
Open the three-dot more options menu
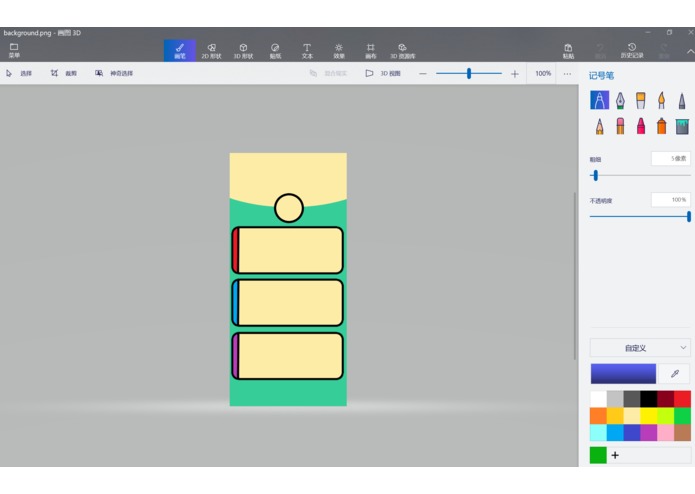click(x=567, y=74)
